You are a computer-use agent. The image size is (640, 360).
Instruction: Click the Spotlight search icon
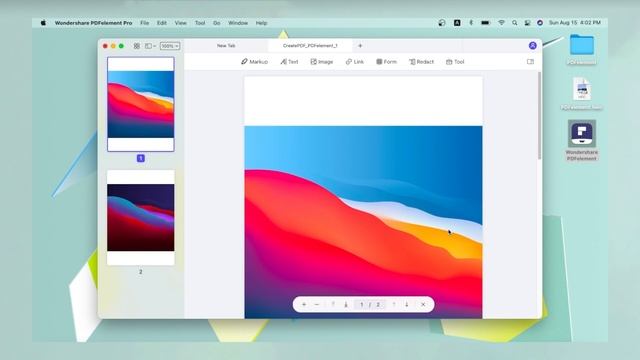tap(515, 23)
